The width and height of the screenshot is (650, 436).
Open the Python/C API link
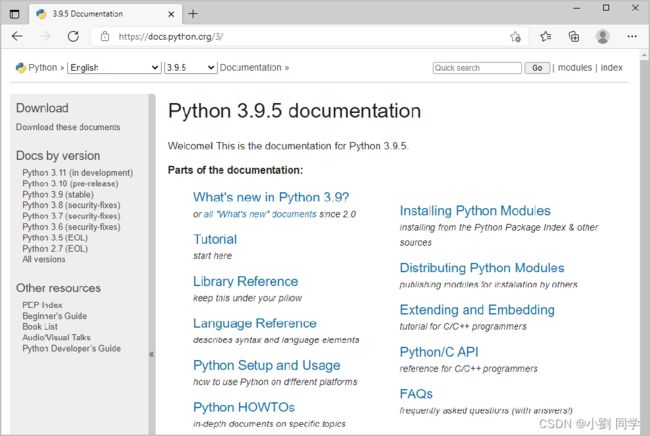(x=439, y=352)
